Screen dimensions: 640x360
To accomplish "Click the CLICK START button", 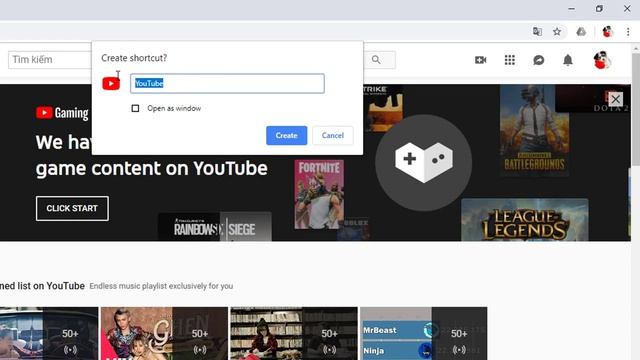I will pos(72,208).
